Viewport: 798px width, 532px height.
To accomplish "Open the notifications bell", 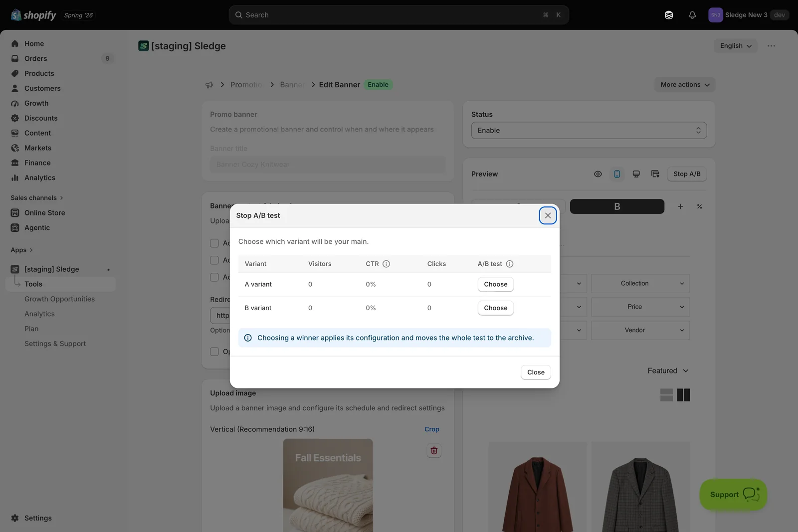I will tap(692, 15).
